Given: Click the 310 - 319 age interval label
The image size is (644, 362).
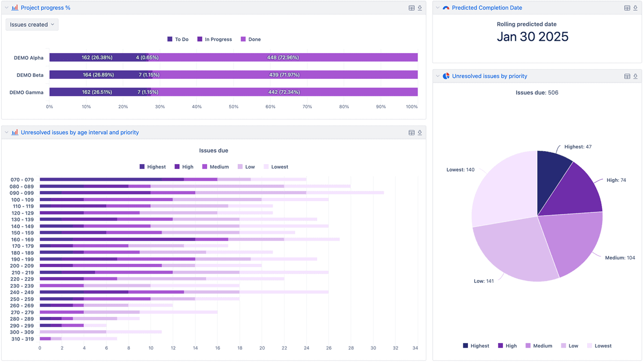Looking at the screenshot, I should pyautogui.click(x=22, y=339).
